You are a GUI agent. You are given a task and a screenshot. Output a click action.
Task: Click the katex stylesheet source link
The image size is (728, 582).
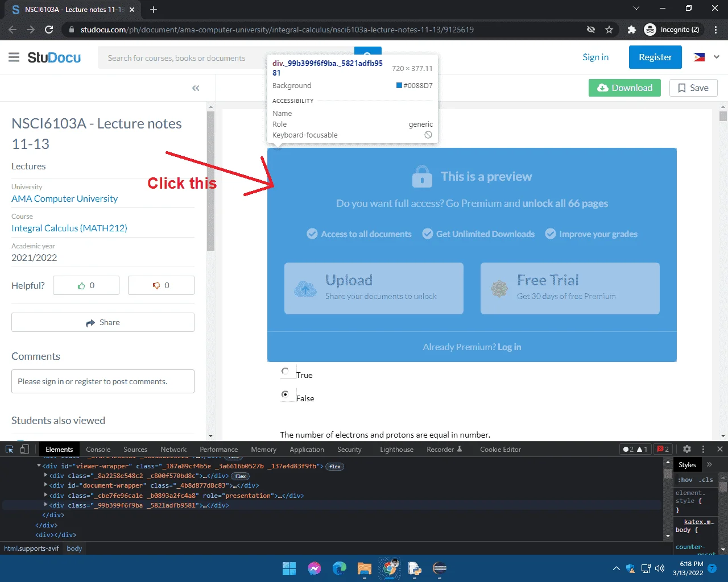pos(698,521)
